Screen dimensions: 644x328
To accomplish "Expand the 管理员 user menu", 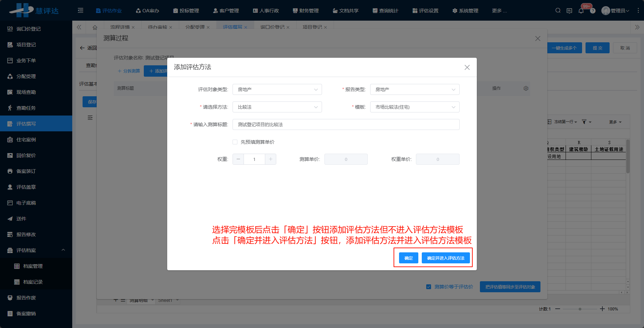I will coord(615,10).
